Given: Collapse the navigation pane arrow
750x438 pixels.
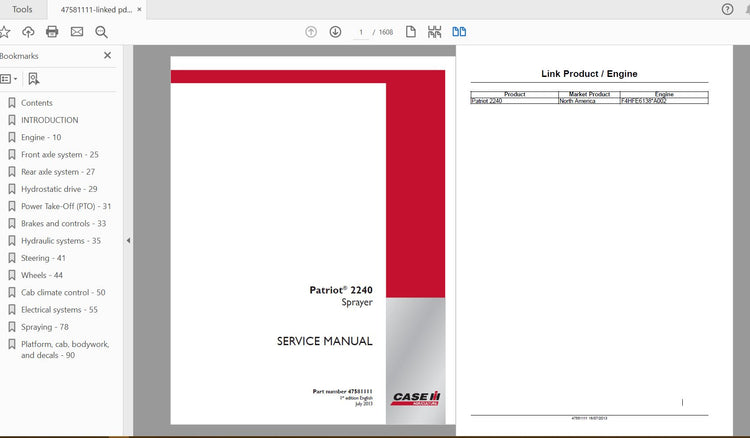Looking at the screenshot, I should pos(128,241).
